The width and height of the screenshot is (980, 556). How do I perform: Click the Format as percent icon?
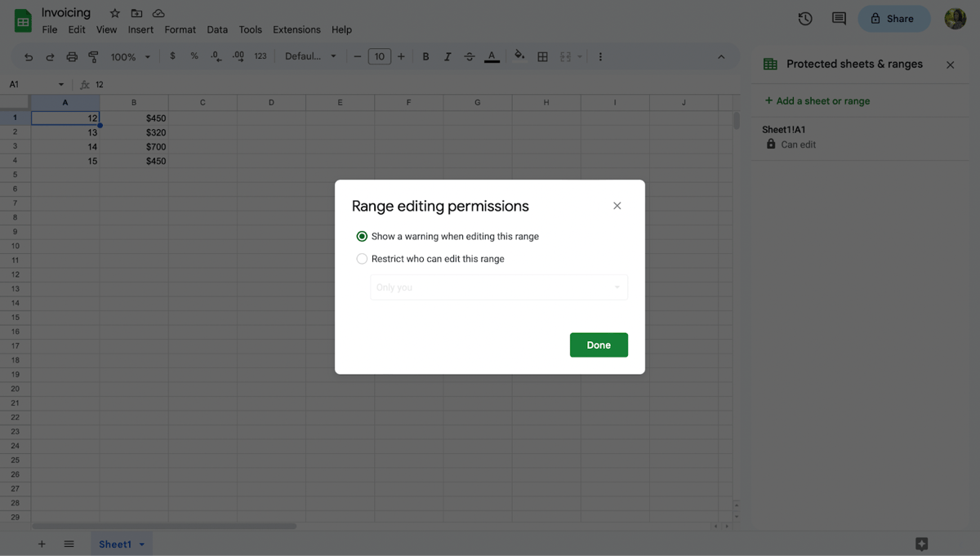point(193,56)
